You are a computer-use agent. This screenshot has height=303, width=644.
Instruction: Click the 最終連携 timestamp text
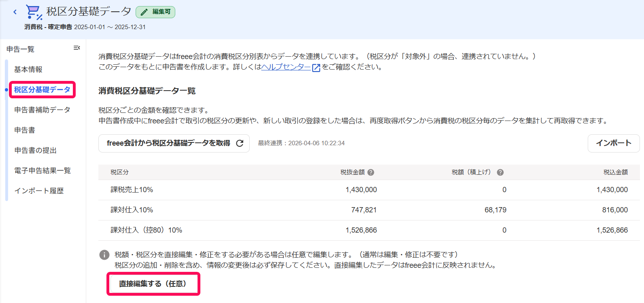pos(302,143)
